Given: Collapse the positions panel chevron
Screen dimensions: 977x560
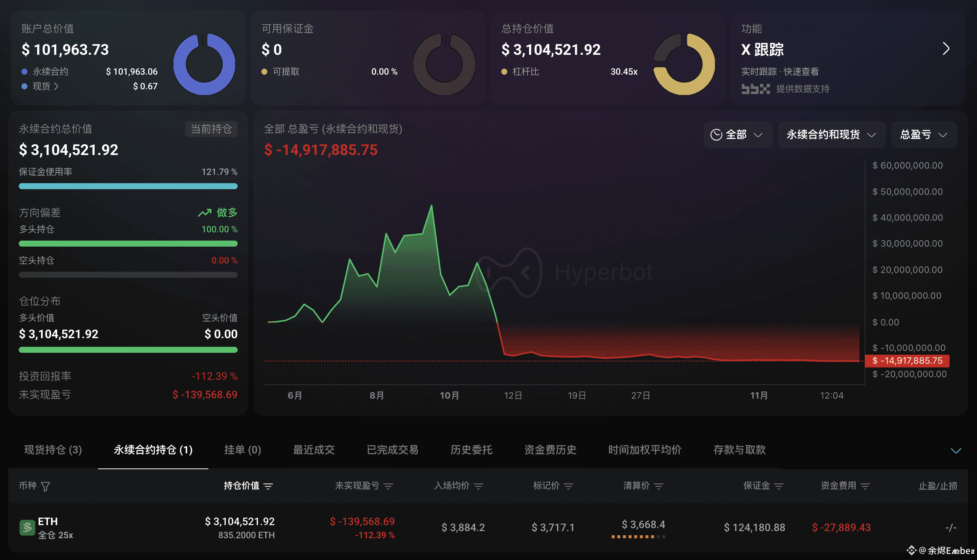Looking at the screenshot, I should pos(956,450).
